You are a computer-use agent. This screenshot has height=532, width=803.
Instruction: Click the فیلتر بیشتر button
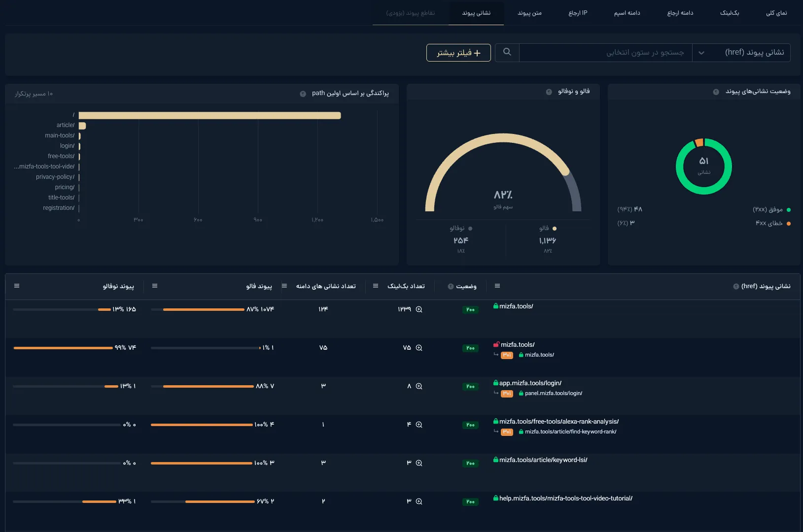(x=458, y=53)
